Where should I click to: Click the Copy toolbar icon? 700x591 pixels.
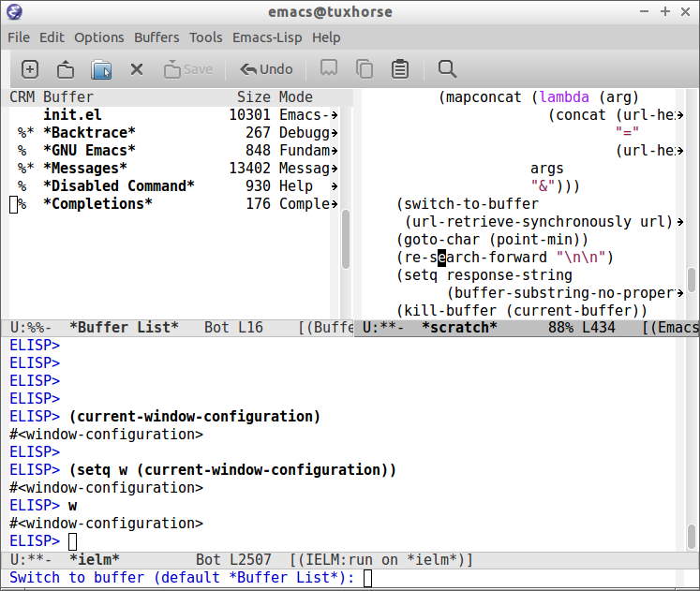[x=365, y=69]
